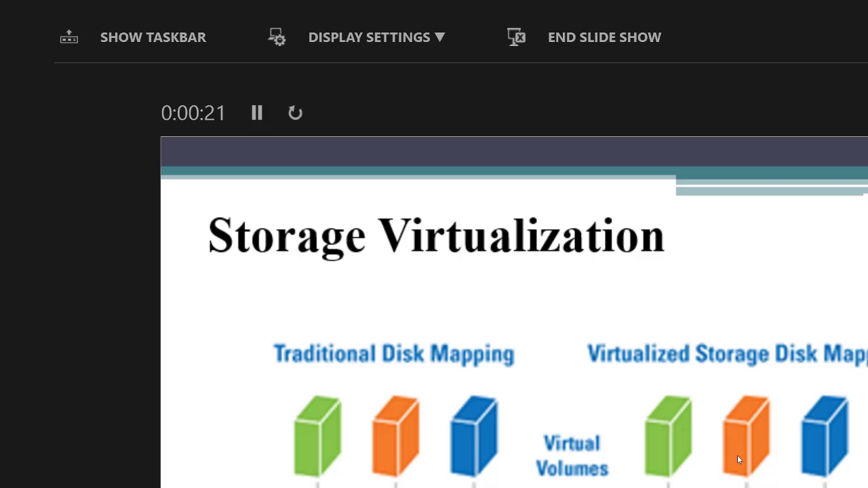Click the End Slide Show icon
This screenshot has width=868, height=488.
[516, 37]
